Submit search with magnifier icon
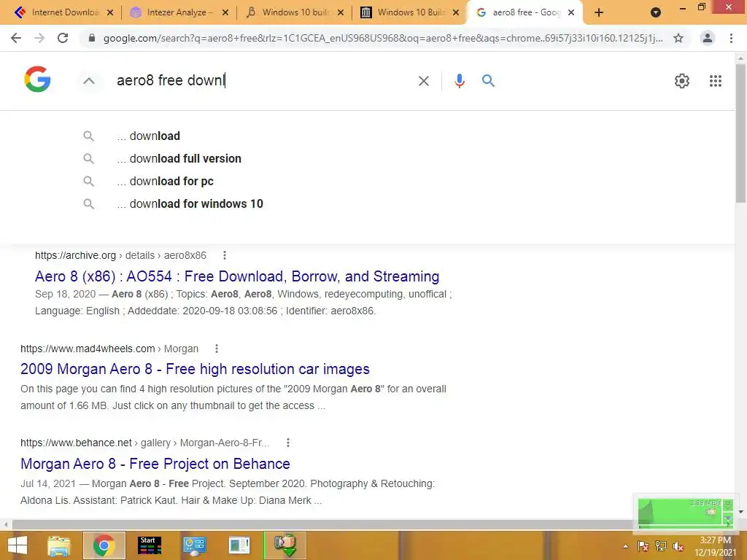 [x=488, y=81]
